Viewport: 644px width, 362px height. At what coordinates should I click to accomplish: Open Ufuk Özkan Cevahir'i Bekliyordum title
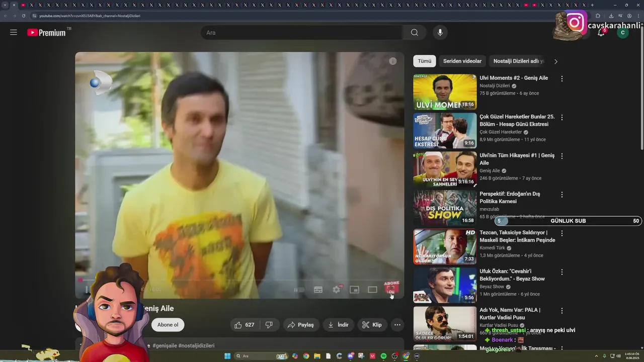[x=512, y=275]
